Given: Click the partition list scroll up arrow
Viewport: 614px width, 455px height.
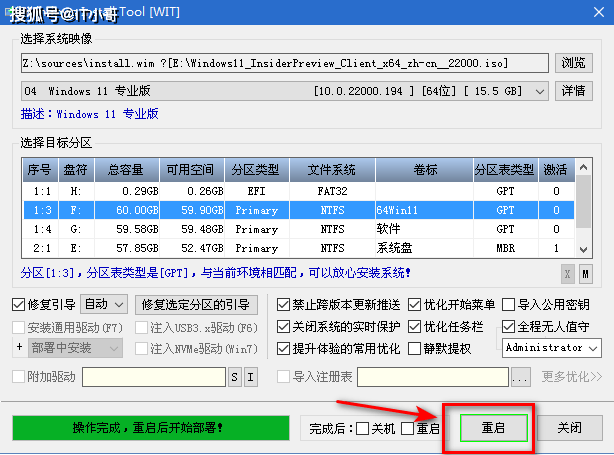Looking at the screenshot, I should 583,168.
